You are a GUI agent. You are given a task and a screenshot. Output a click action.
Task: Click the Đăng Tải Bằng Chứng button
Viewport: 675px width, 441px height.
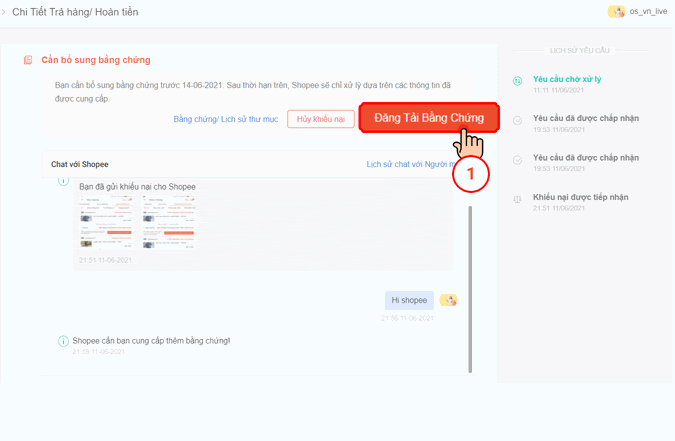pyautogui.click(x=428, y=118)
